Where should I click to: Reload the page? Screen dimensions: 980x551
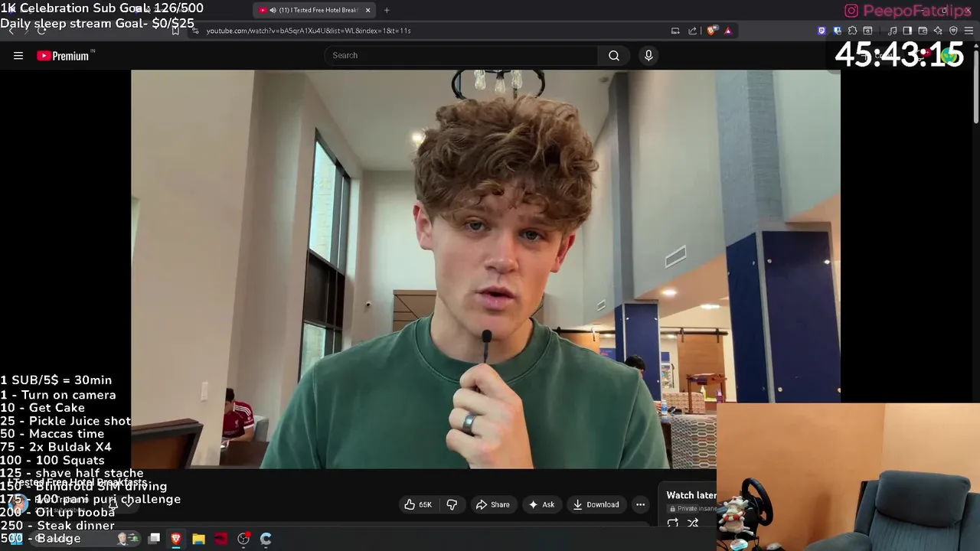(41, 31)
